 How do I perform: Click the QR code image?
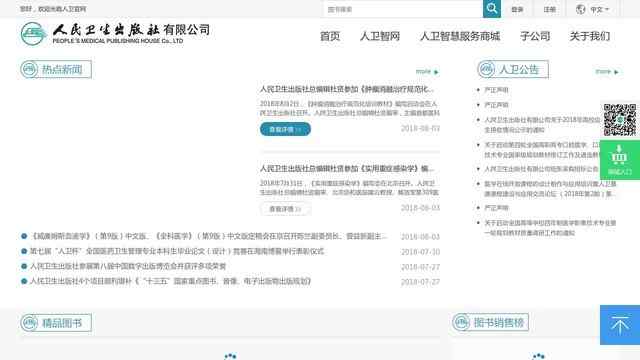(620, 120)
